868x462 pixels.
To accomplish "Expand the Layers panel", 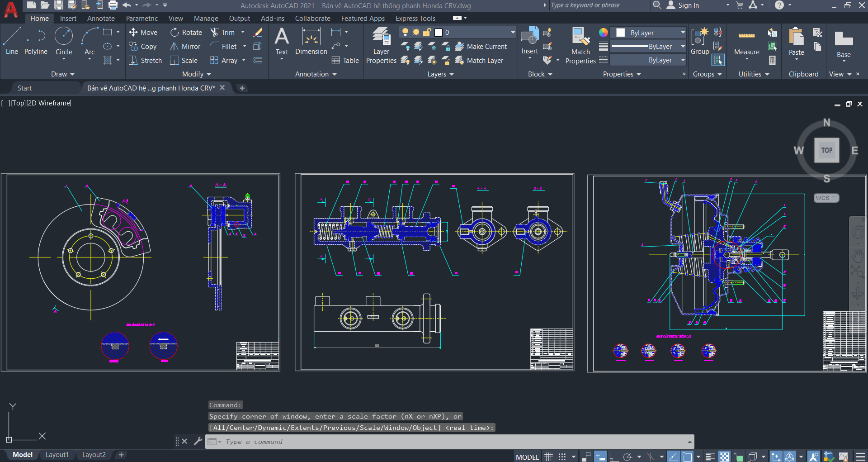I will 440,74.
